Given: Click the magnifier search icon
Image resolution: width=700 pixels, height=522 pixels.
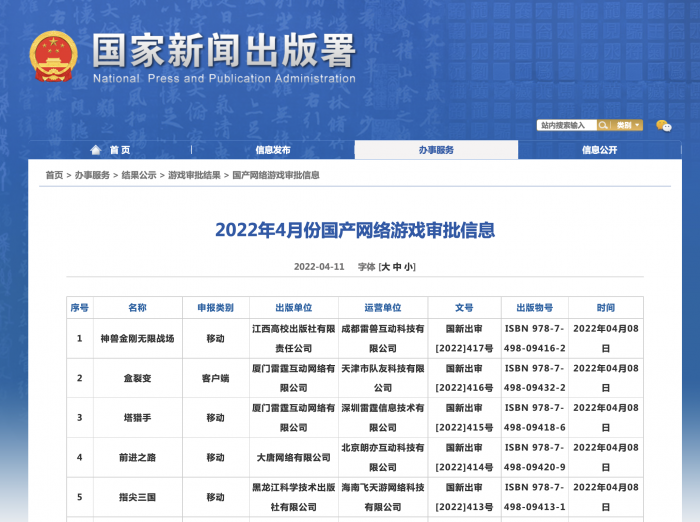Looking at the screenshot, I should (604, 125).
